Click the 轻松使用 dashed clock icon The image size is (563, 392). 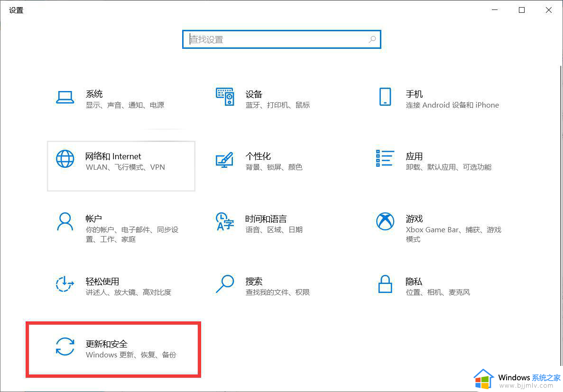click(x=65, y=283)
